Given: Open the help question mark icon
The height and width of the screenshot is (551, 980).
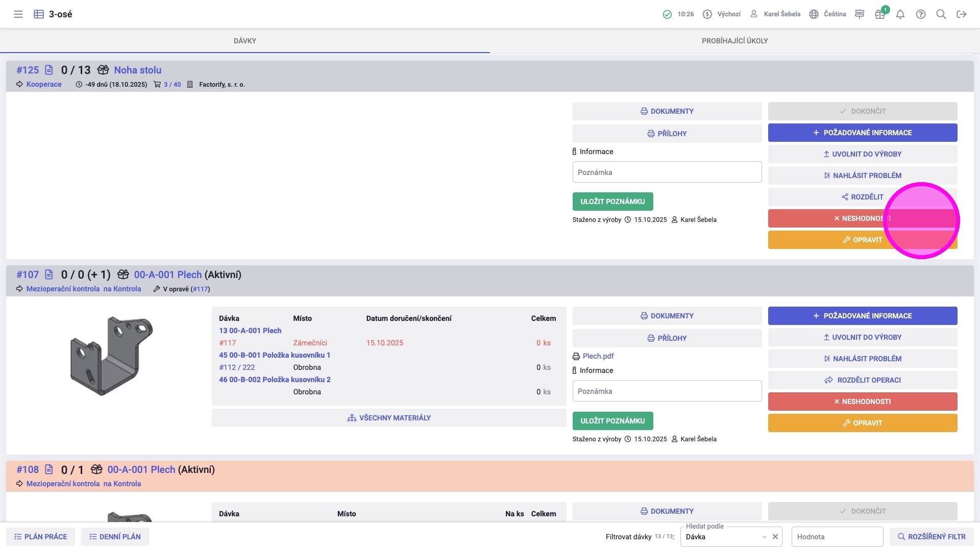Looking at the screenshot, I should [921, 14].
